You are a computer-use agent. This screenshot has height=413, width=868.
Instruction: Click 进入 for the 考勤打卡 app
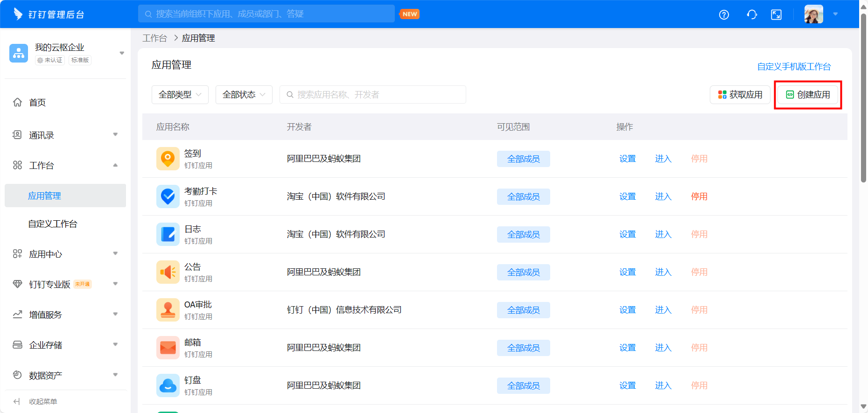click(x=663, y=196)
